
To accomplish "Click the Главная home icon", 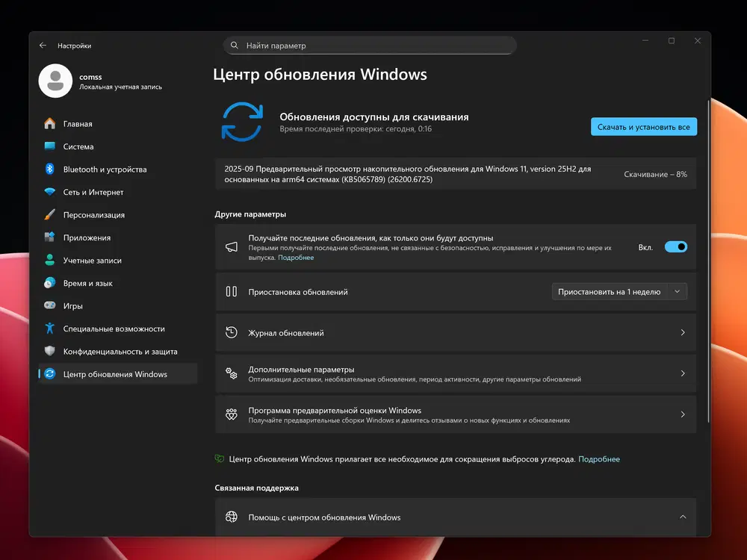I will (x=49, y=123).
